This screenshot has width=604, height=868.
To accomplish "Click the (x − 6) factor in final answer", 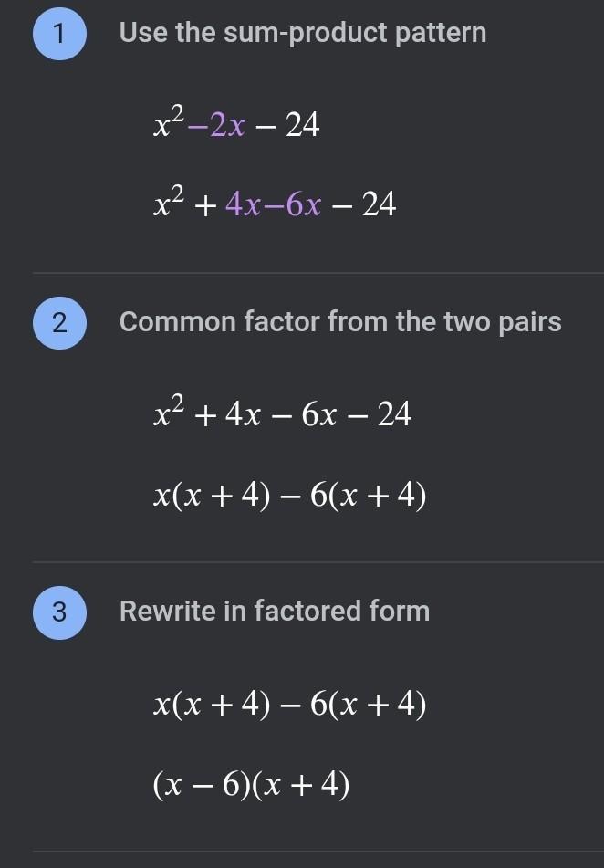I will click(x=200, y=784).
